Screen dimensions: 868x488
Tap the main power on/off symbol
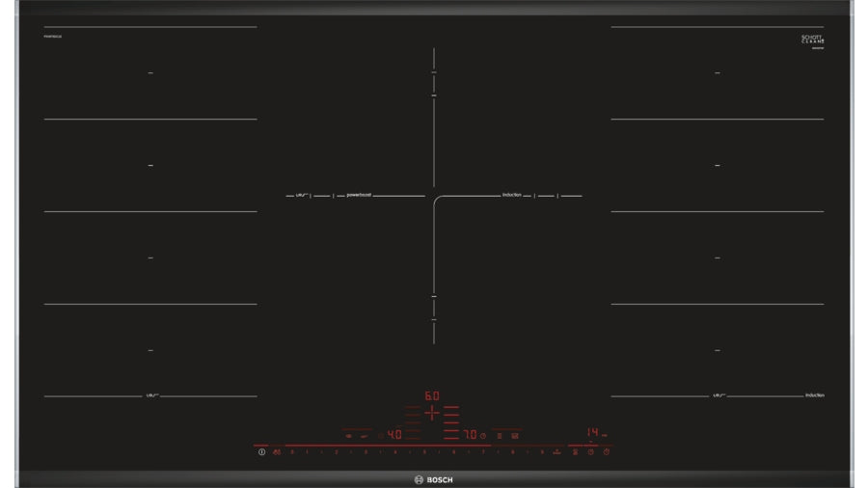261,452
